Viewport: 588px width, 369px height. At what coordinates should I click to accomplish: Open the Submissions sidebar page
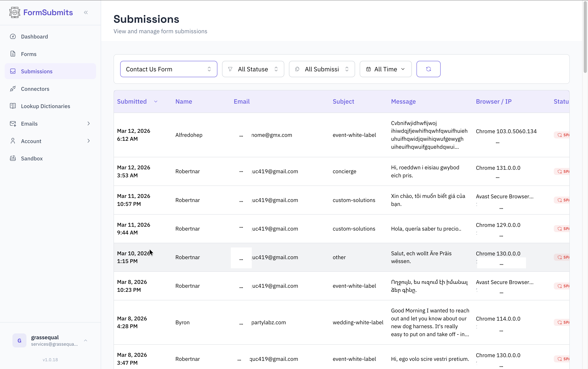37,71
